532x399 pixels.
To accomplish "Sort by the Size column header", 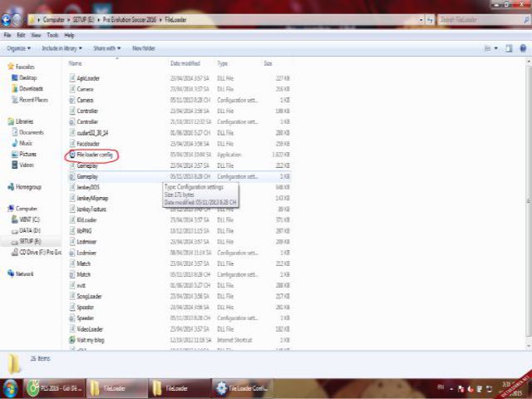I will coord(268,63).
